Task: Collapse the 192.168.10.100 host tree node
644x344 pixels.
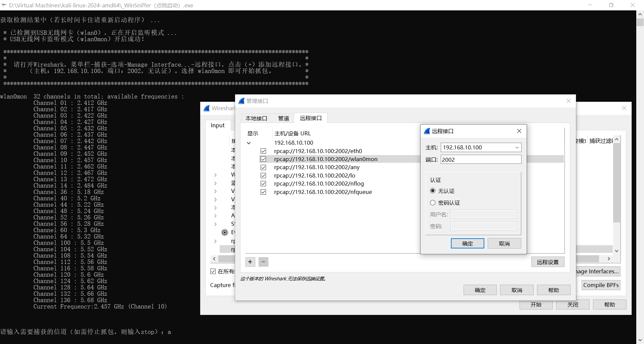Action: pos(249,143)
